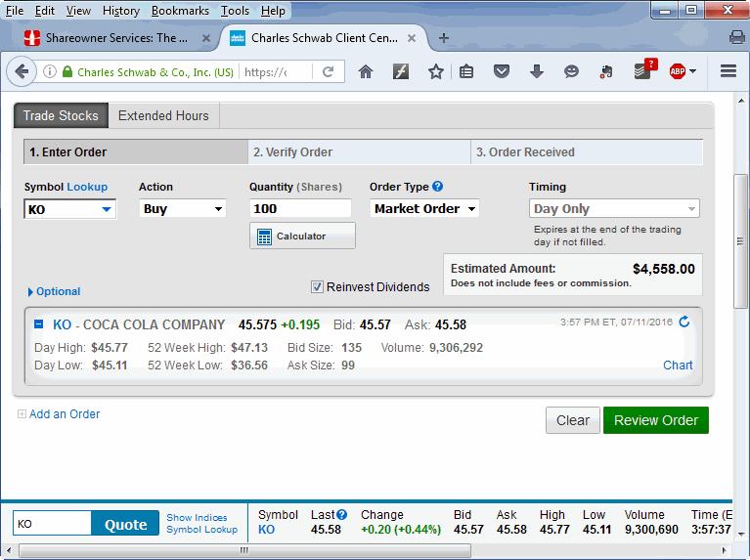Image resolution: width=750 pixels, height=560 pixels.
Task: Click the Quantity shares input field
Action: tap(300, 209)
